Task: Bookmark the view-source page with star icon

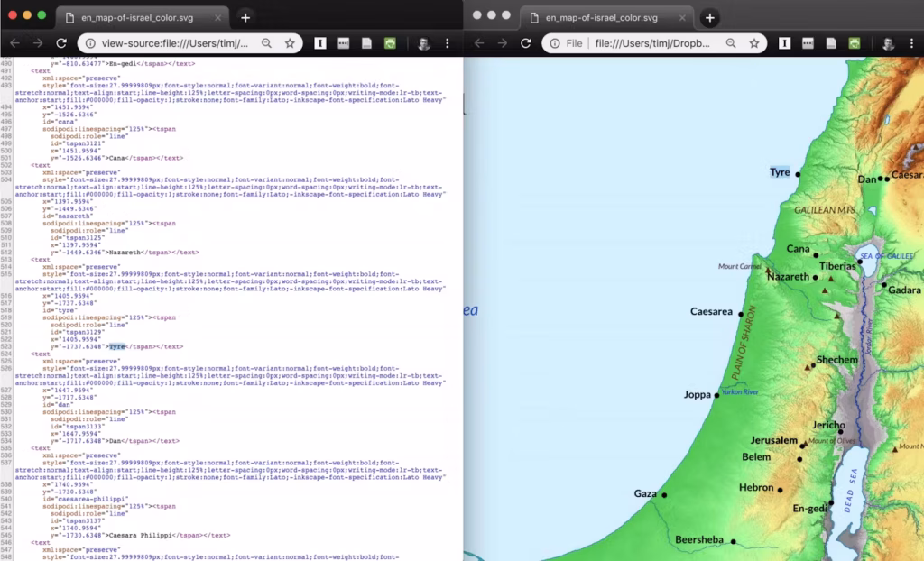Action: pyautogui.click(x=290, y=43)
